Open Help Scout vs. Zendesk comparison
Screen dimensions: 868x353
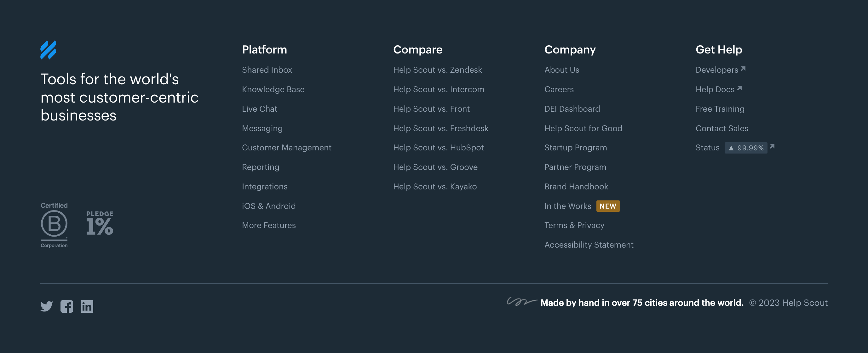pyautogui.click(x=437, y=70)
